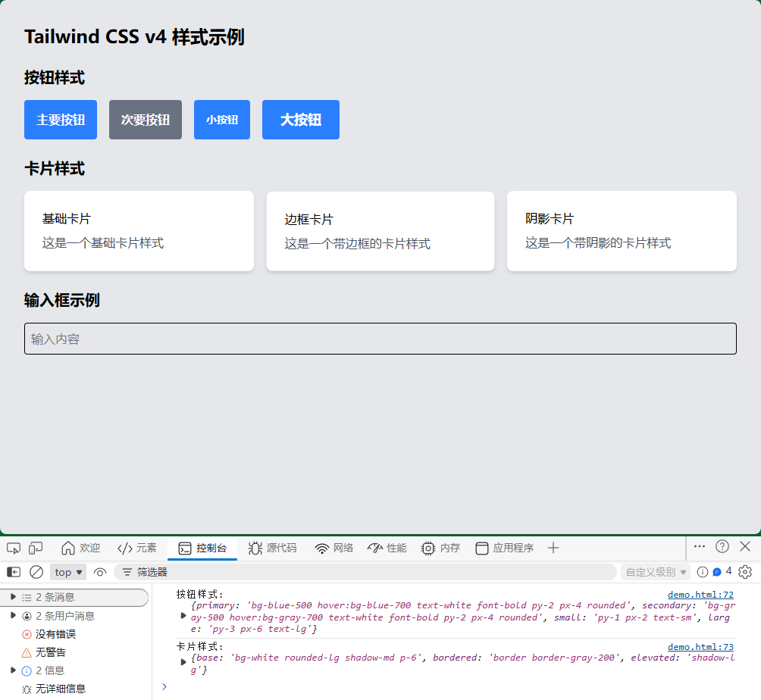The image size is (761, 700).
Task: Click the gray 次要按钮 button
Action: [x=145, y=120]
